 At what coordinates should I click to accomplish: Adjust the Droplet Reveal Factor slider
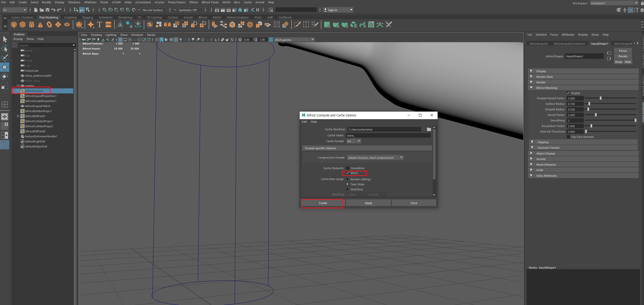[x=601, y=98]
